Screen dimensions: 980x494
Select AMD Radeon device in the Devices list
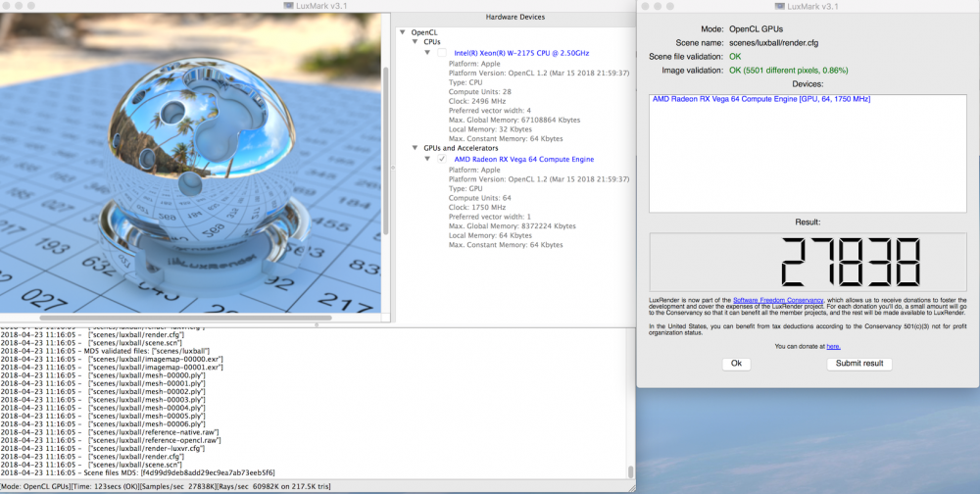tap(761, 99)
